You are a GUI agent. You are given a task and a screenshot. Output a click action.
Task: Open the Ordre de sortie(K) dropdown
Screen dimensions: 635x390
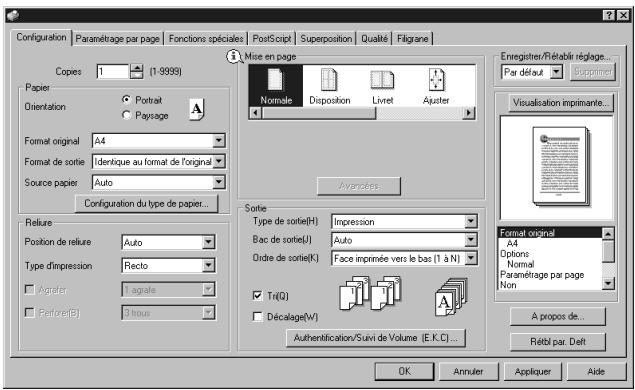pyautogui.click(x=471, y=258)
